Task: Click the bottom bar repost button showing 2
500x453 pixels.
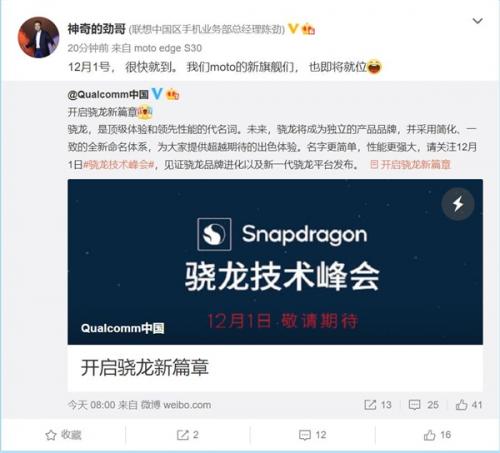Action: pos(188,435)
